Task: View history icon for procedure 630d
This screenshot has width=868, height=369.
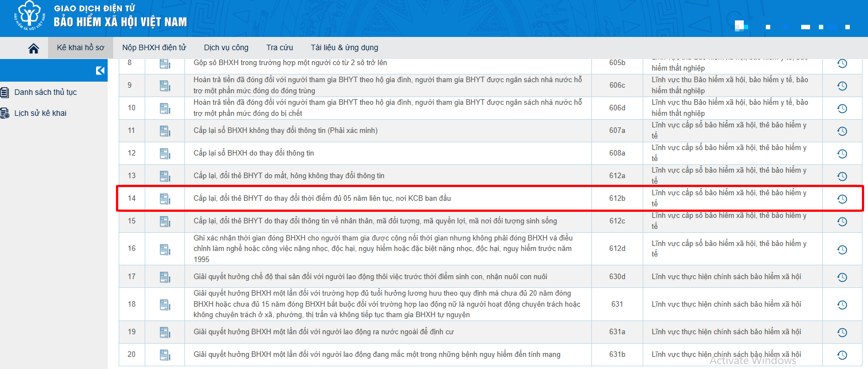Action: pos(841,277)
